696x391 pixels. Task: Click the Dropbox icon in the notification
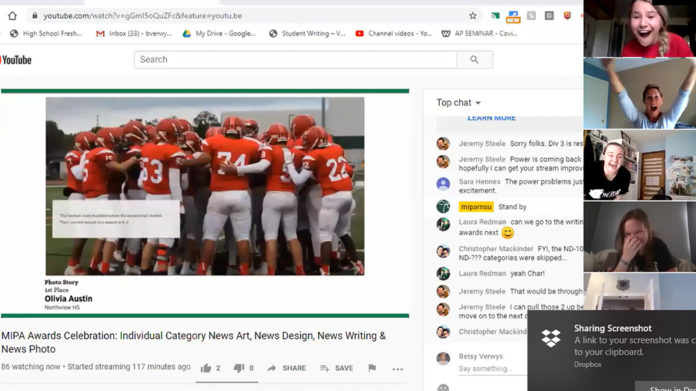coord(551,338)
